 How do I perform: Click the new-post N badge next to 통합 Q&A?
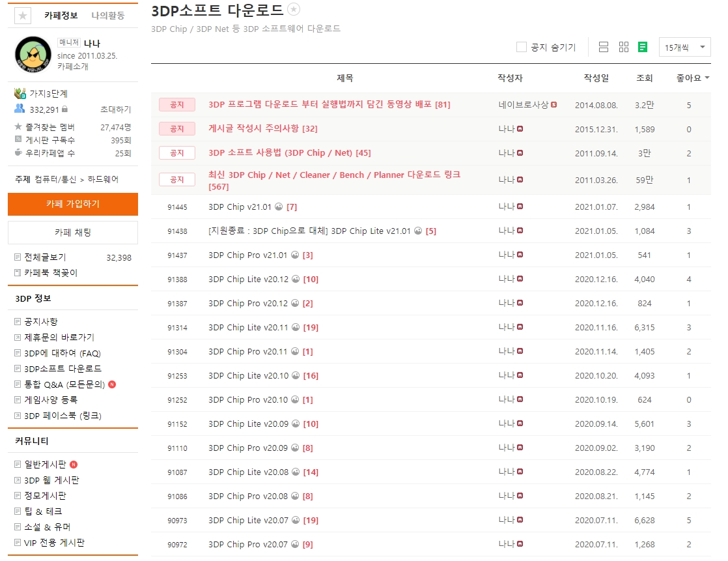click(x=112, y=384)
